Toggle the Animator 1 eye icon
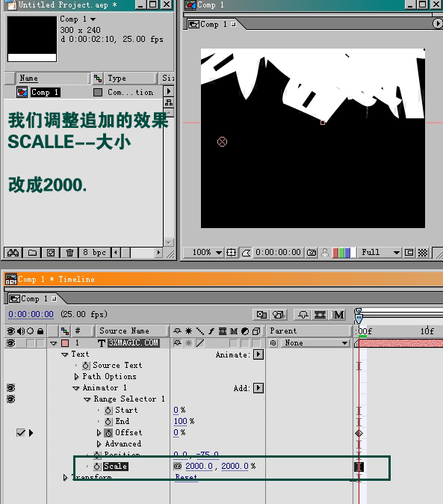The height and width of the screenshot is (504, 443). coord(11,388)
